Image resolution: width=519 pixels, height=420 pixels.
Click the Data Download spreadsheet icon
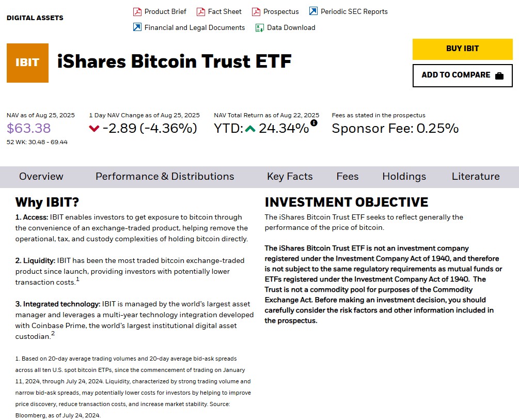[260, 28]
